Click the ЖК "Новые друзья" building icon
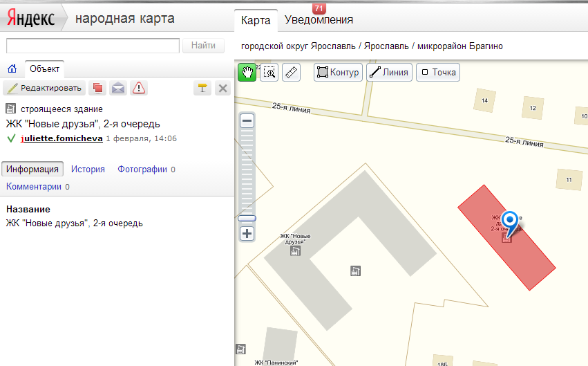Image resolution: width=588 pixels, height=366 pixels. [x=296, y=250]
